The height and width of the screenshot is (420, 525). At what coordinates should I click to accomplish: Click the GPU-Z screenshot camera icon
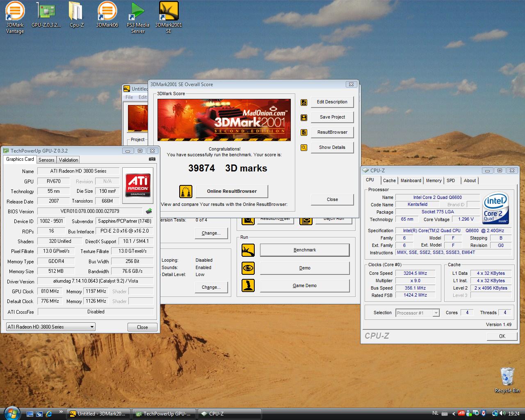pos(152,159)
